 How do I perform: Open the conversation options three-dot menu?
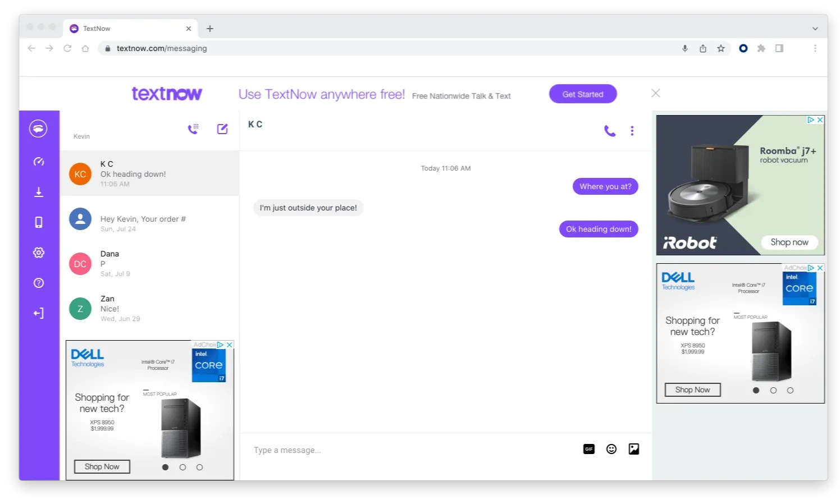click(x=632, y=130)
